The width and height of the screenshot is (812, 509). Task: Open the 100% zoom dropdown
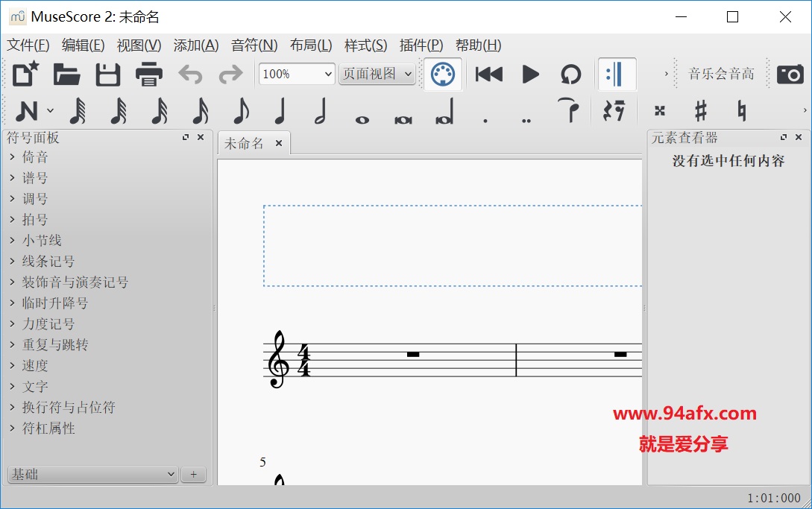(x=297, y=74)
